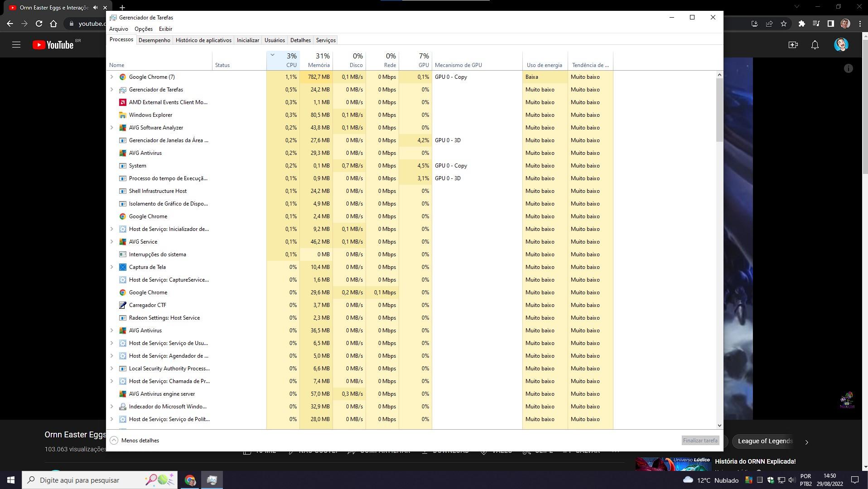Click the volume icon in system tray

[x=792, y=480]
